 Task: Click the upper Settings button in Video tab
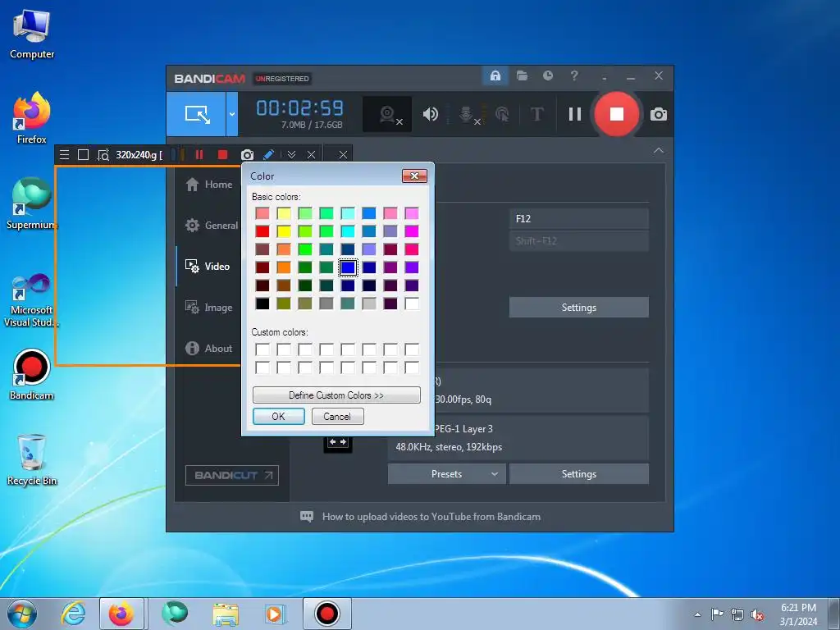(x=578, y=308)
